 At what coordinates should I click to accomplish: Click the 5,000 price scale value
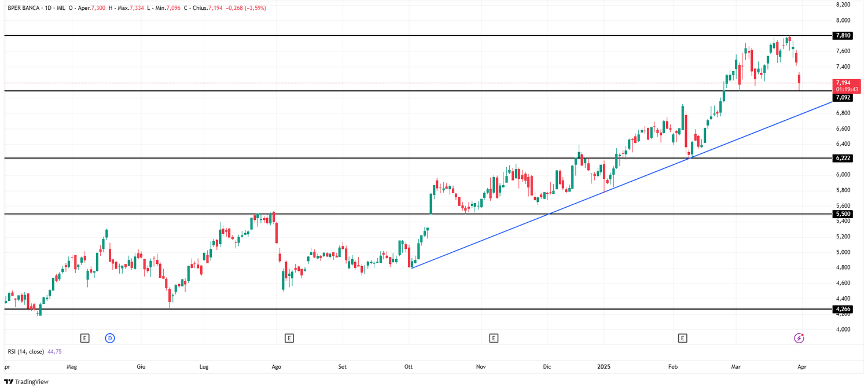(x=843, y=252)
